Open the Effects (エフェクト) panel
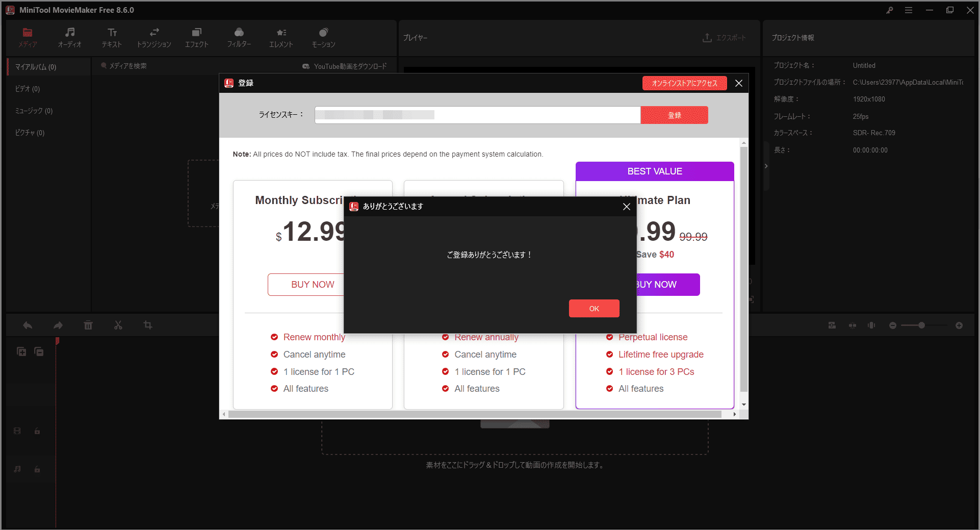Viewport: 980px width, 530px height. click(197, 37)
